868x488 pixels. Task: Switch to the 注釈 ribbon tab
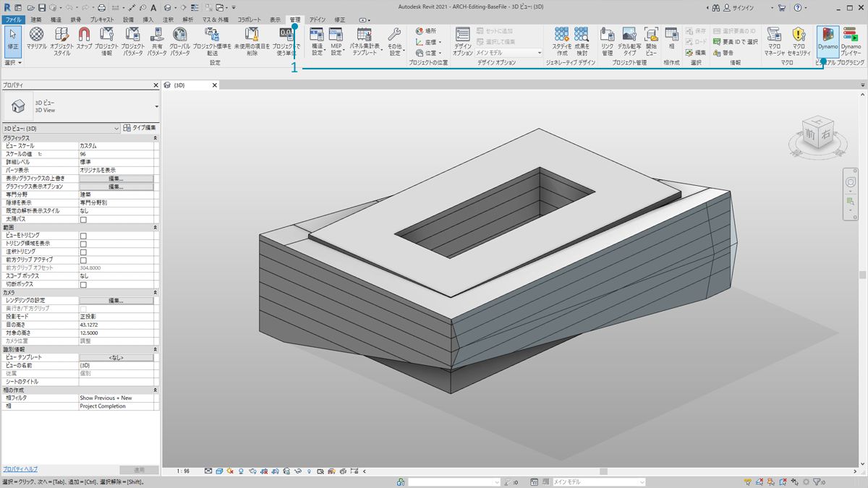click(x=168, y=20)
